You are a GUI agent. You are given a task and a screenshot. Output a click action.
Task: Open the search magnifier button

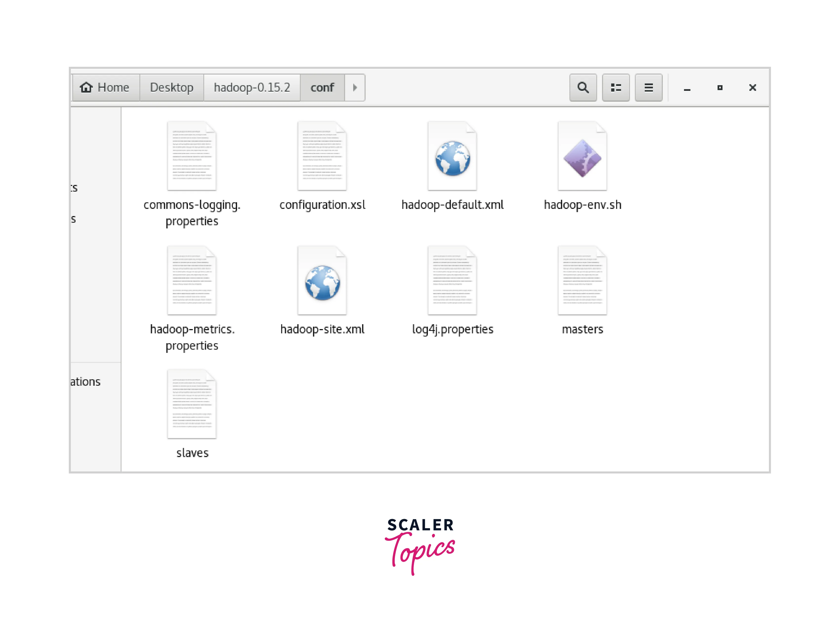(583, 87)
